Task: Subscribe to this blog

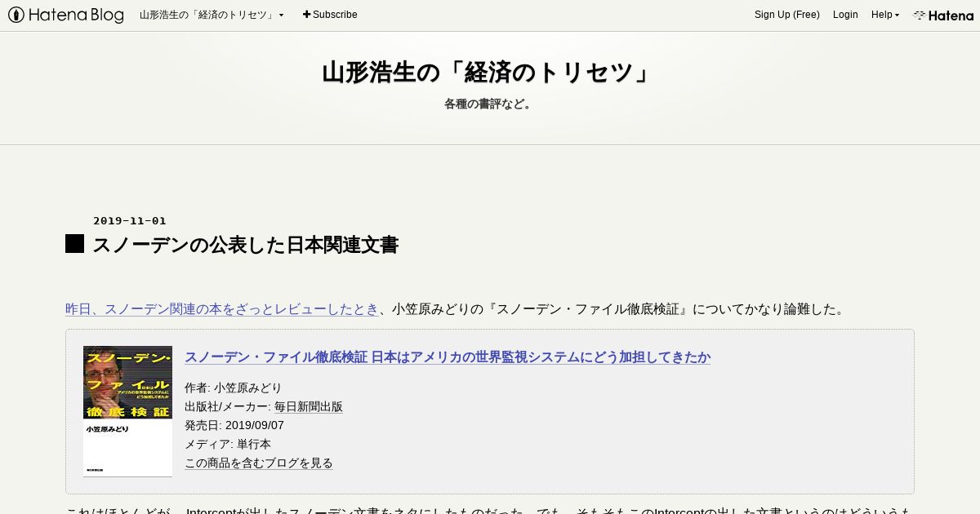Action: [x=330, y=15]
